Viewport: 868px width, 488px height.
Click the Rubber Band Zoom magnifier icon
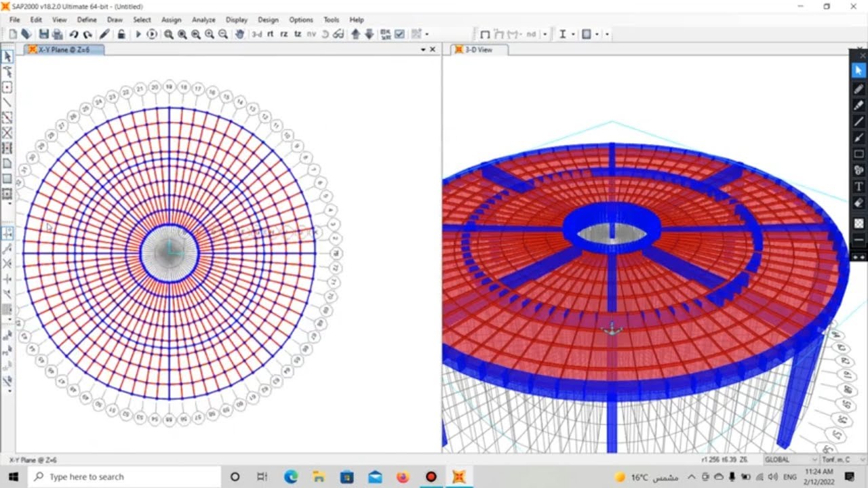168,34
